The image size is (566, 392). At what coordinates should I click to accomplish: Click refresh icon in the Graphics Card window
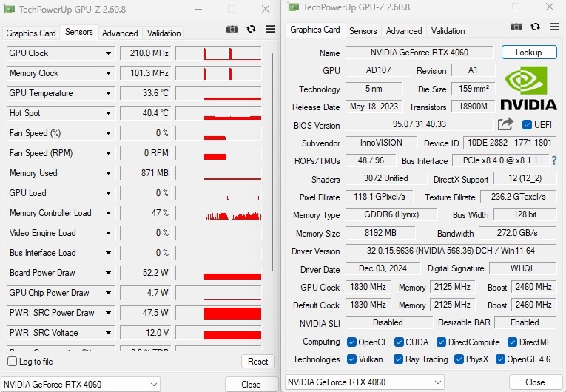pos(536,27)
